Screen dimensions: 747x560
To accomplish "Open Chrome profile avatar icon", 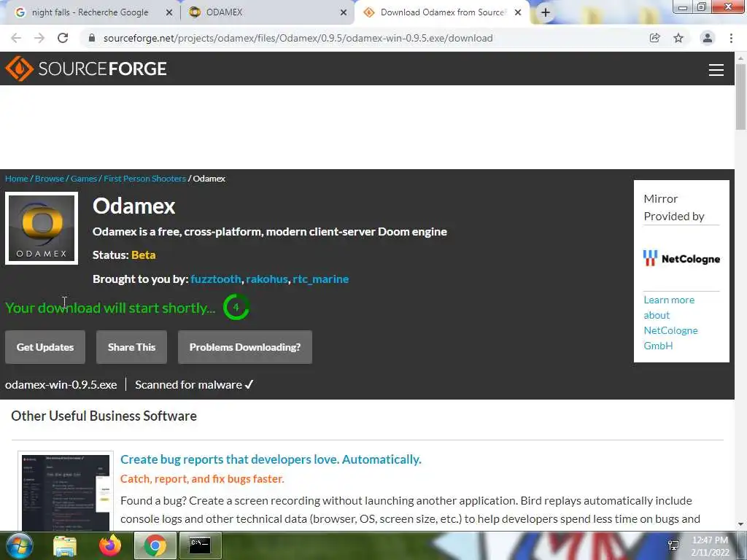I will tap(708, 38).
